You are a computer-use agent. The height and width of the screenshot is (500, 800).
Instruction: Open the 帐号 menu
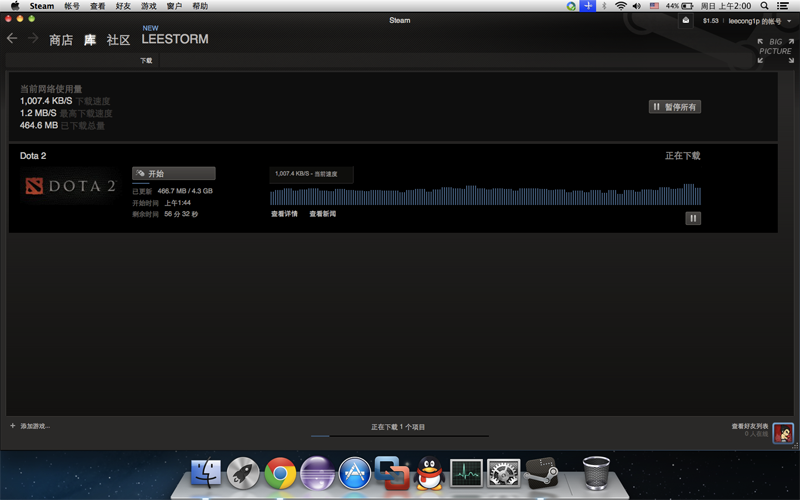[x=72, y=6]
